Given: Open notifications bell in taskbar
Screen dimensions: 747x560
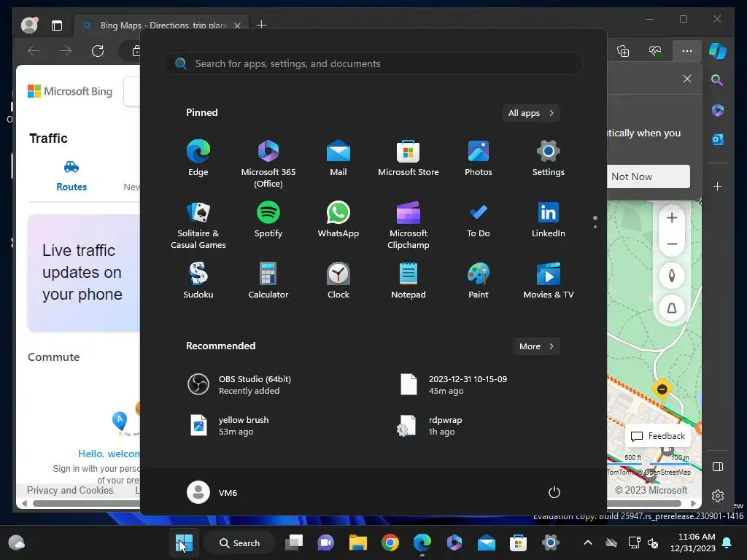Looking at the screenshot, I should (x=727, y=542).
